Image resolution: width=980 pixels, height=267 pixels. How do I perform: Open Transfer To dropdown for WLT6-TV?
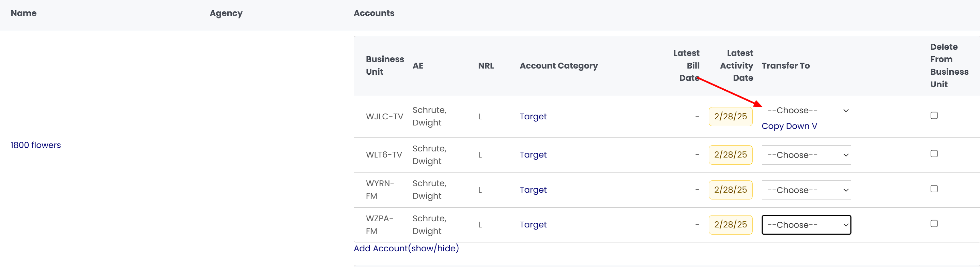(x=806, y=155)
